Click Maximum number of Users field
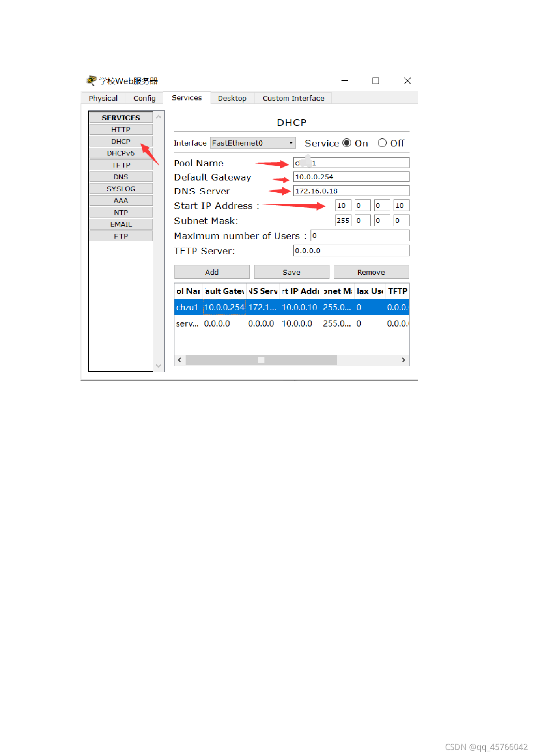This screenshot has height=756, width=534. (360, 236)
